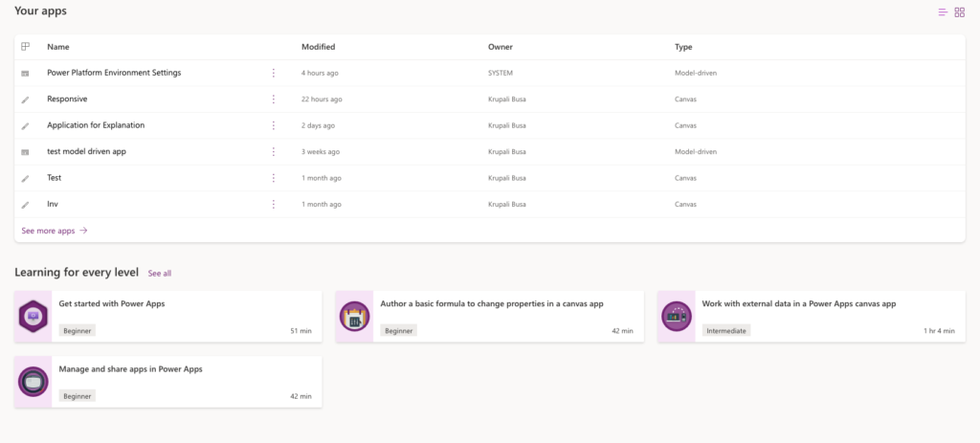The image size is (980, 443).
Task: Open Application for Explanation app
Action: pos(97,125)
